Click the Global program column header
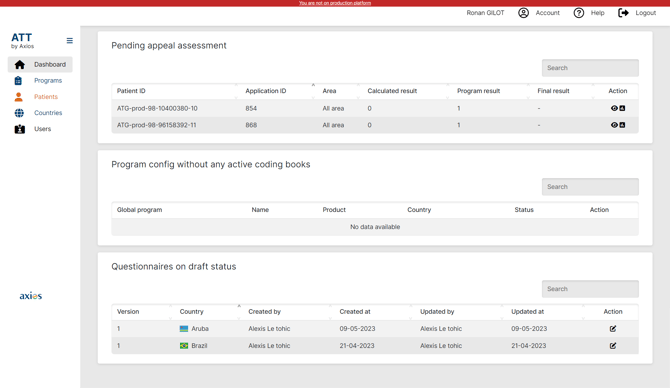Screen dimensions: 670x388 tap(139, 210)
